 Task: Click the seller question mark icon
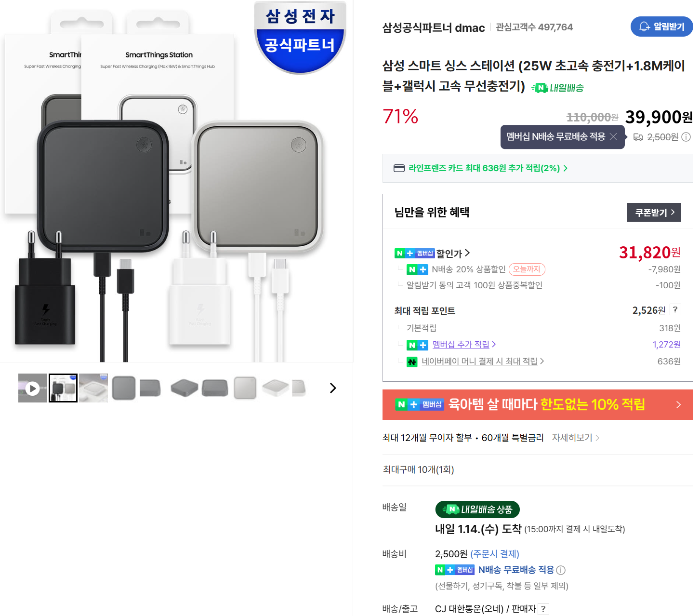tap(543, 609)
